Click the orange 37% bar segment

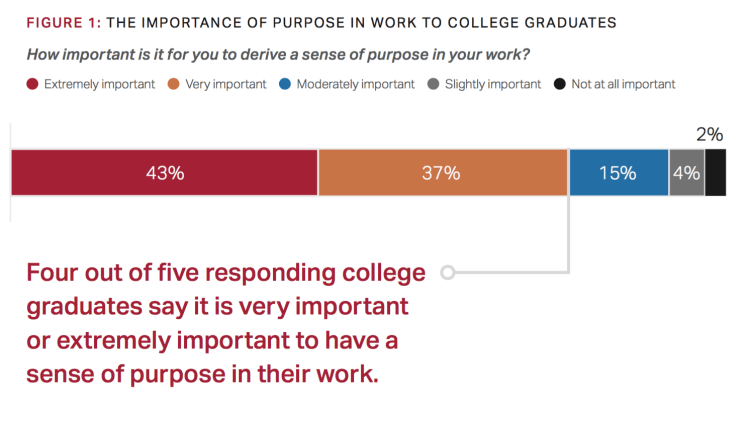coord(442,173)
